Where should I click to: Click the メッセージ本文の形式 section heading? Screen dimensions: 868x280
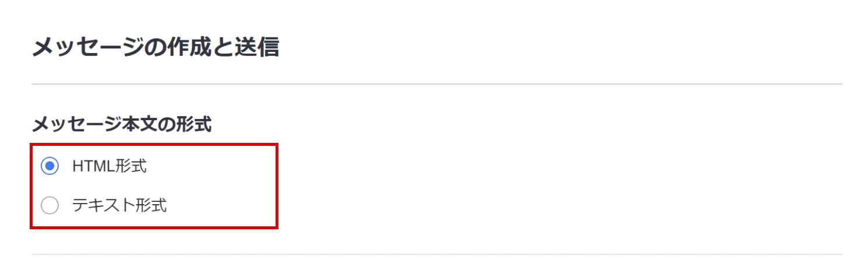121,124
